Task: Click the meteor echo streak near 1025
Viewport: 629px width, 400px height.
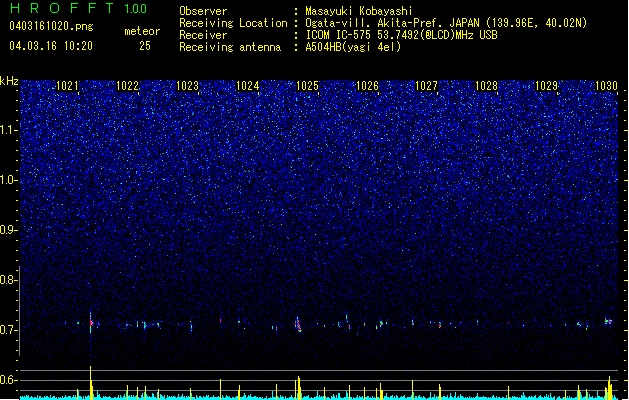Action: (298, 325)
